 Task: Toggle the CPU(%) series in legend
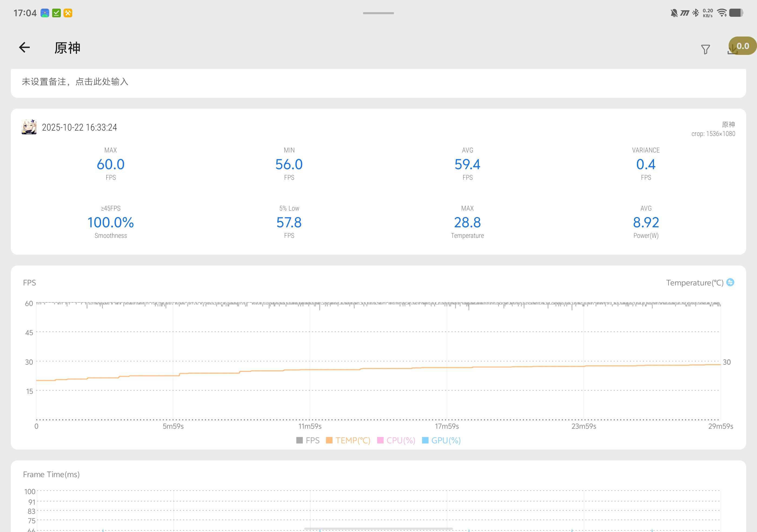[x=396, y=440]
